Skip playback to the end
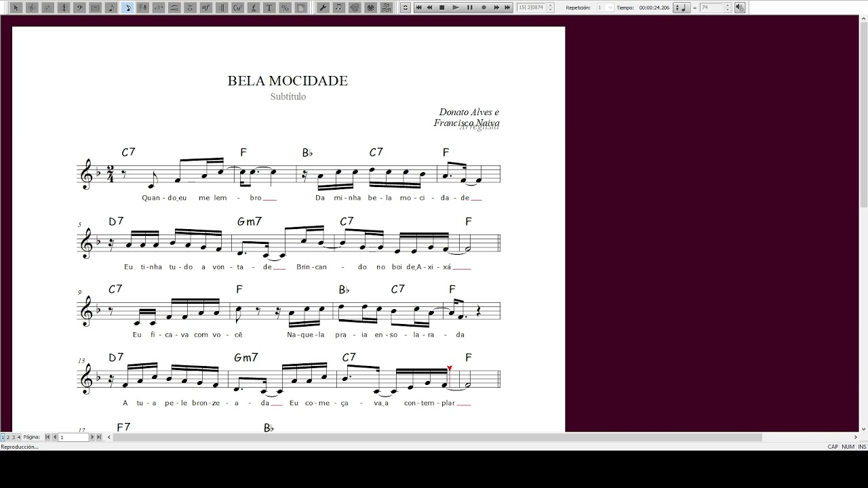Image resolution: width=868 pixels, height=488 pixels. (x=507, y=7)
